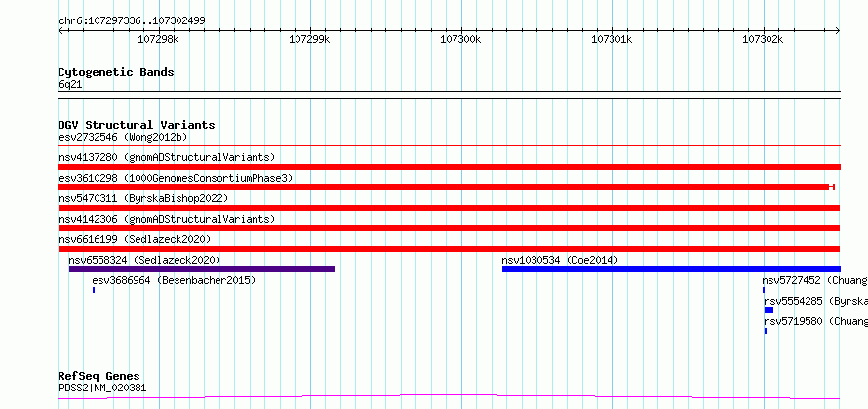Image resolution: width=868 pixels, height=409 pixels.
Task: Click the red bar under nsv4142306
Action: 449,228
